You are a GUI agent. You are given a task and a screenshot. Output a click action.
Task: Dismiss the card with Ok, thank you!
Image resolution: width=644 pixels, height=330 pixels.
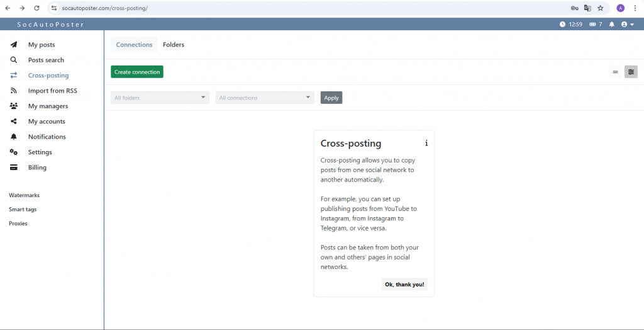click(404, 285)
